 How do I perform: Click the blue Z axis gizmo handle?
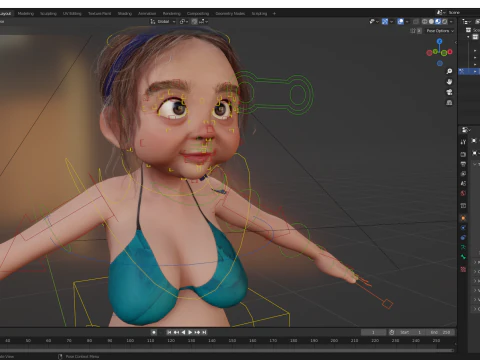click(x=440, y=41)
